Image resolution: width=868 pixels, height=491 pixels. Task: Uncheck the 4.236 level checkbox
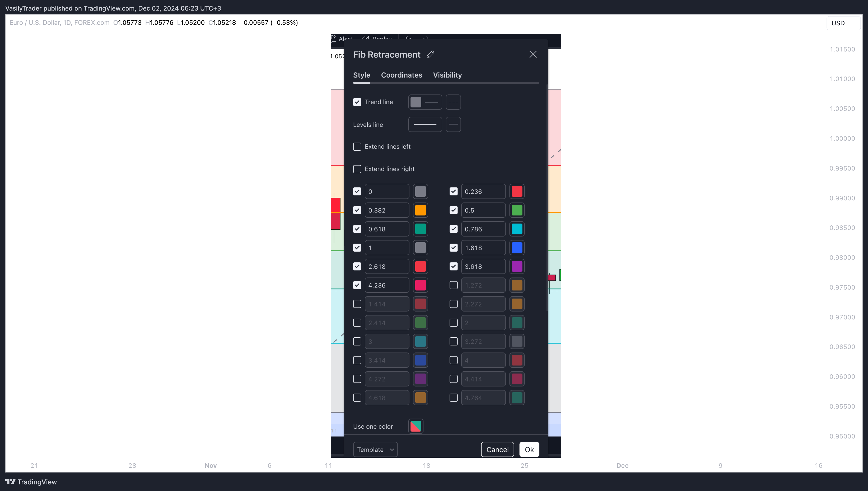[x=357, y=285]
